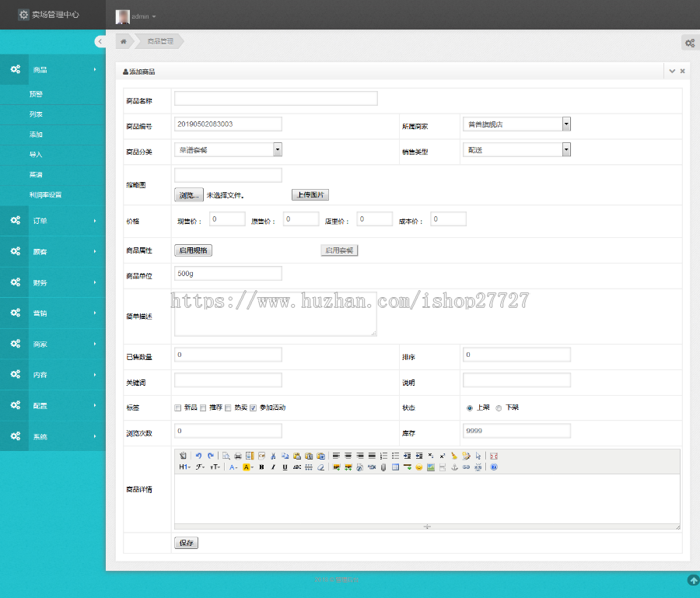Click the clear HTML broom icon

[454, 456]
